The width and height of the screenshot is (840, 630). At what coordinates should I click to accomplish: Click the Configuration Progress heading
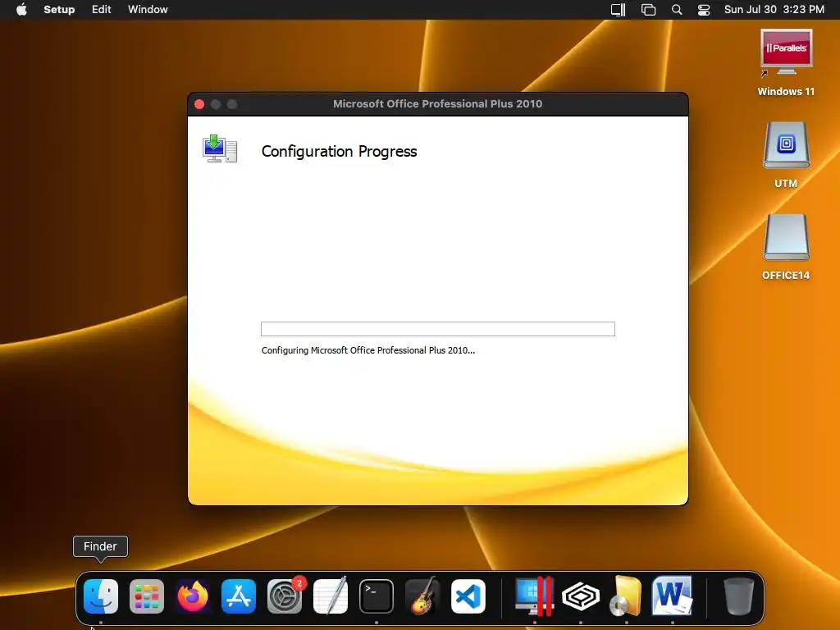click(x=339, y=152)
